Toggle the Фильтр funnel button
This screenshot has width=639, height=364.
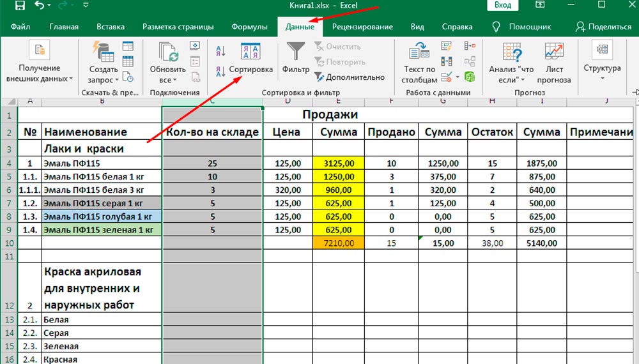point(296,58)
